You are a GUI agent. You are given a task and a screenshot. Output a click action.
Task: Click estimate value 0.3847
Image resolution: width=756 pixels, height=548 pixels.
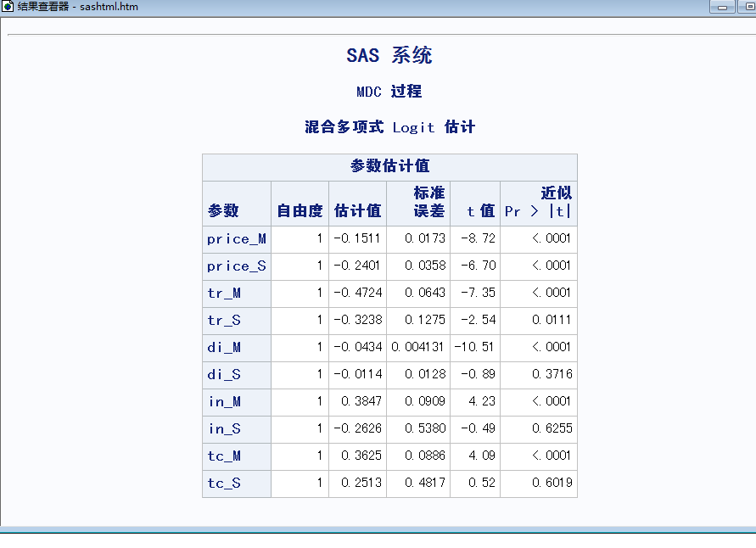361,401
